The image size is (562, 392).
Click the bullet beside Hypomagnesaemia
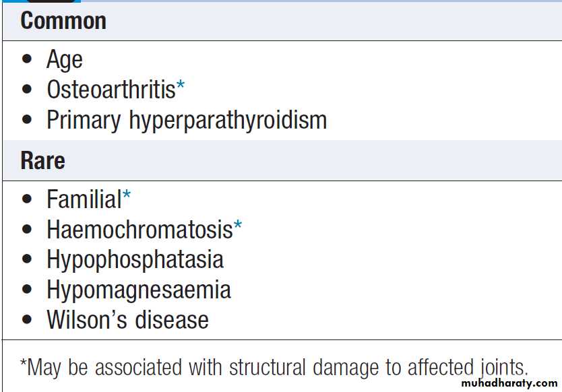(x=27, y=290)
